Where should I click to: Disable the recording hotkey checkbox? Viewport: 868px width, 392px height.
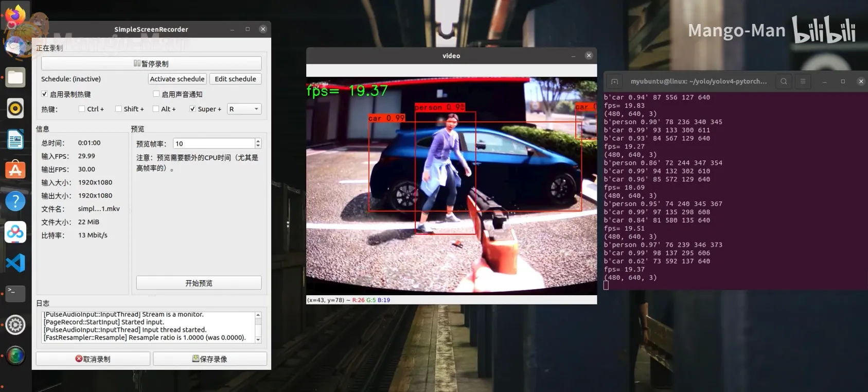tap(44, 94)
